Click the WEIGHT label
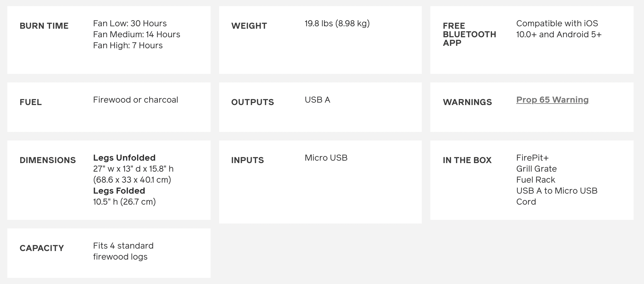This screenshot has height=284, width=644. click(x=249, y=26)
